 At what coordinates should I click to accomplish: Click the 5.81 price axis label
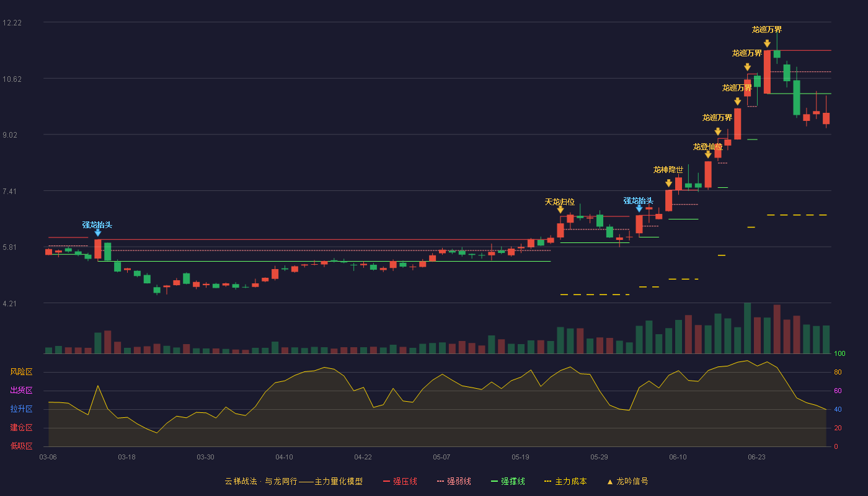tap(12, 247)
